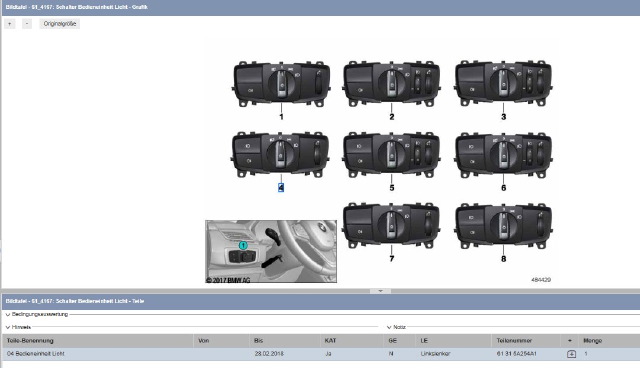The height and width of the screenshot is (368, 640).
Task: Select light switch unit number 8
Action: coord(503,226)
